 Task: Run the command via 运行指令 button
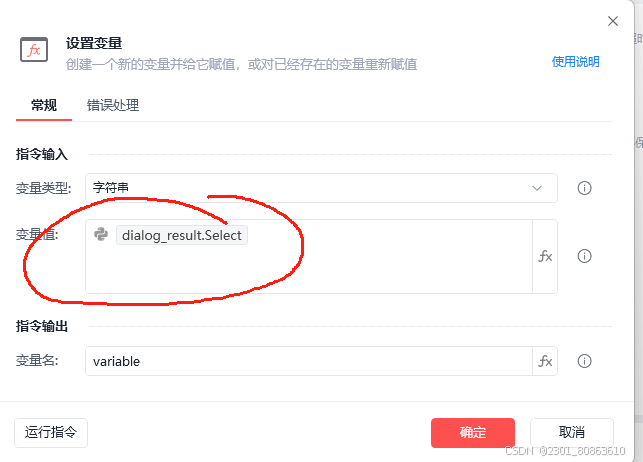pyautogui.click(x=51, y=432)
